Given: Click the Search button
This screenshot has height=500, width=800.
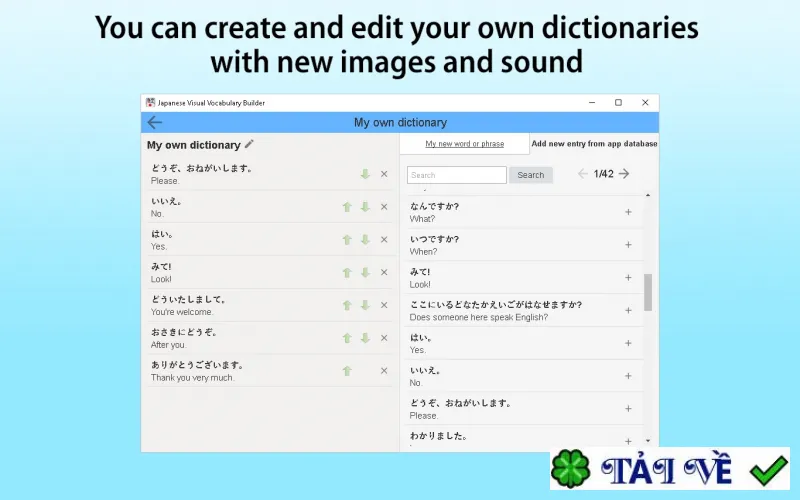Looking at the screenshot, I should point(531,175).
